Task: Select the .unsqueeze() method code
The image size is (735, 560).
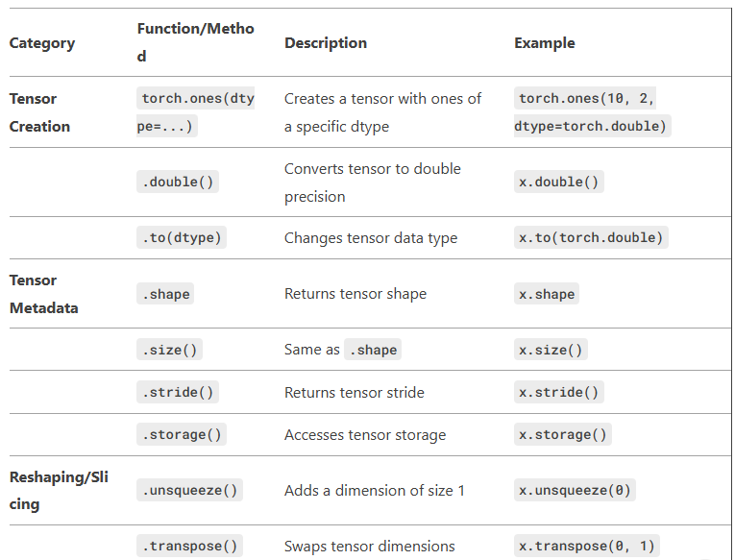Action: click(190, 490)
